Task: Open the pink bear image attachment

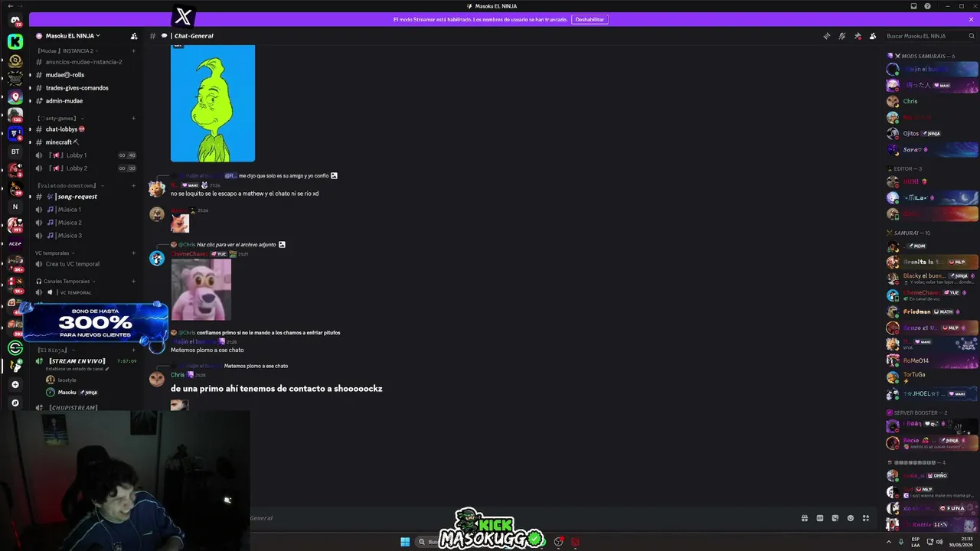Action: [x=201, y=289]
